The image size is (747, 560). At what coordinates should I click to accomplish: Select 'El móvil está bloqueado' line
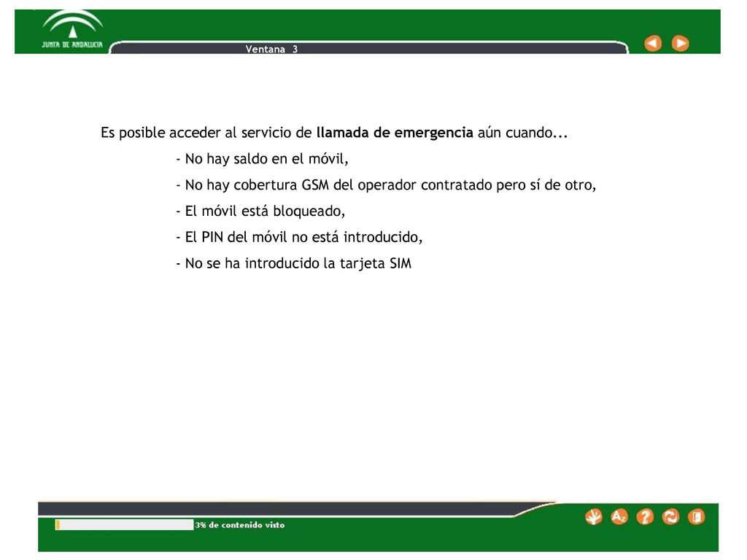pyautogui.click(x=260, y=211)
